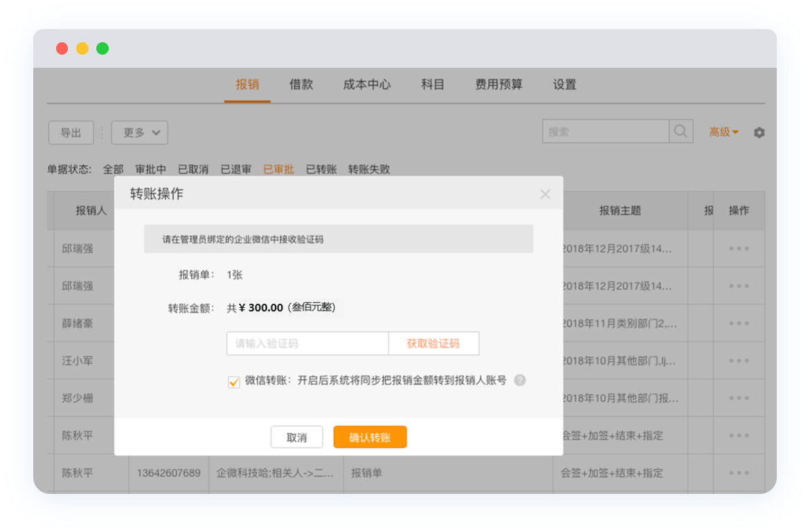810x532 pixels.
Task: Filter status by 转账失败
Action: 369,169
